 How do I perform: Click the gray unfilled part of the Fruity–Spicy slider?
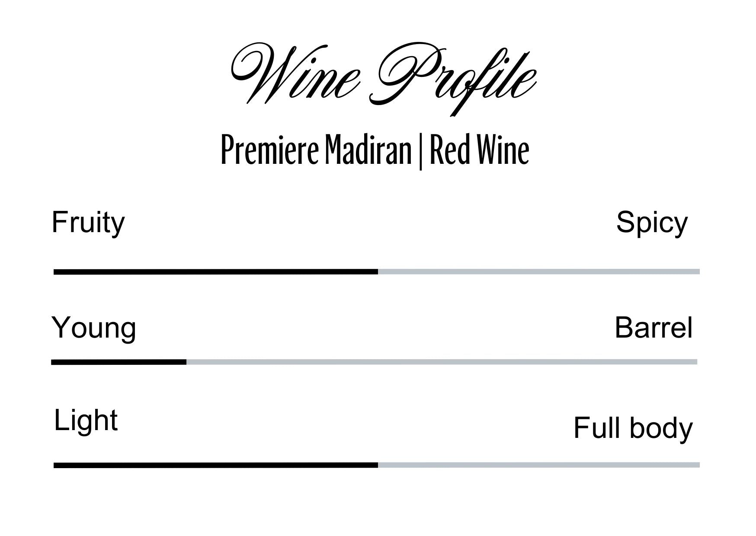(538, 272)
